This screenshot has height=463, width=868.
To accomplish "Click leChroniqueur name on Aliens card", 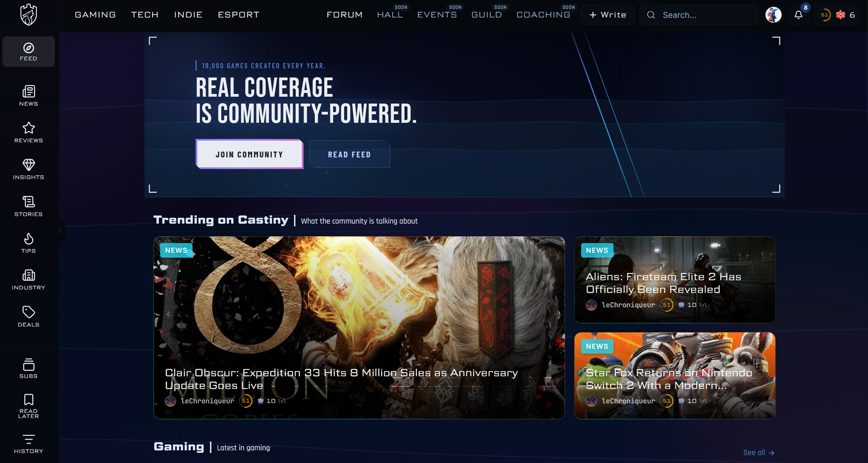I will (628, 305).
